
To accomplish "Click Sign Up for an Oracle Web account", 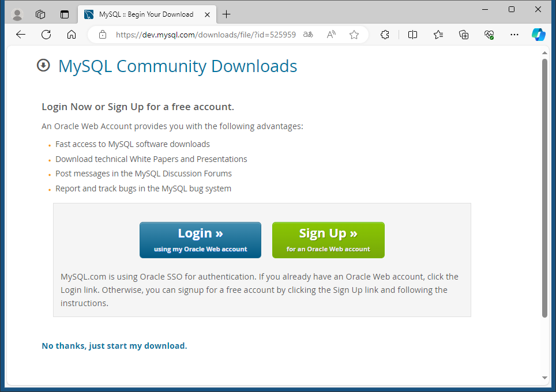I will [328, 240].
